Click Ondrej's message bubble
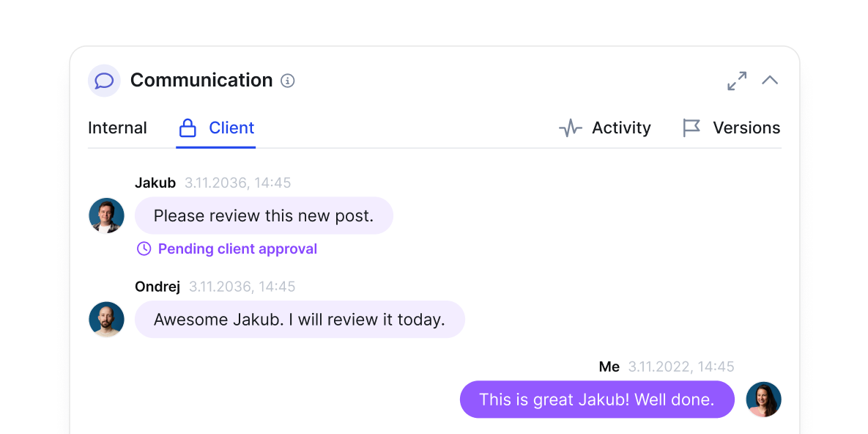The image size is (868, 434). coord(300,319)
